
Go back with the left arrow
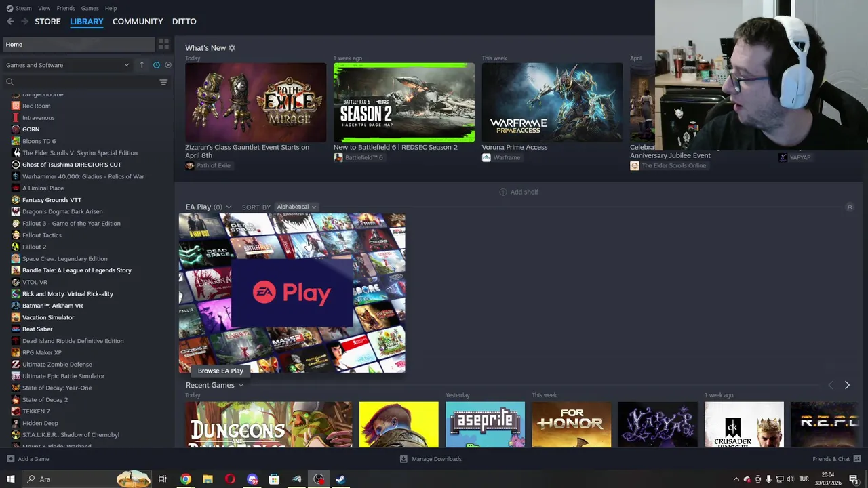click(10, 22)
